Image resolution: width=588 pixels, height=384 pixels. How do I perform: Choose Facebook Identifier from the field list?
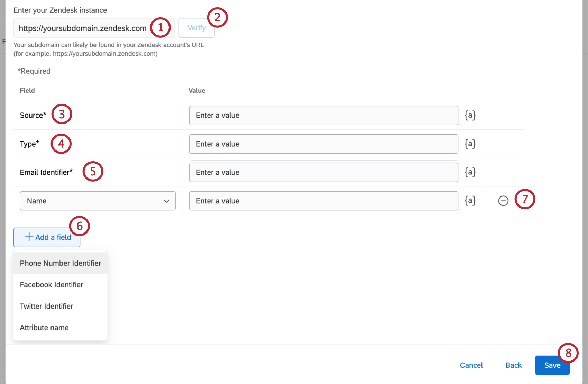click(x=51, y=285)
